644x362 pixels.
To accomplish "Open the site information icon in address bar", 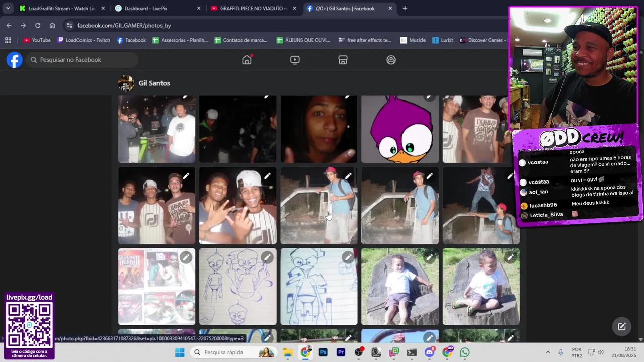I will (69, 25).
